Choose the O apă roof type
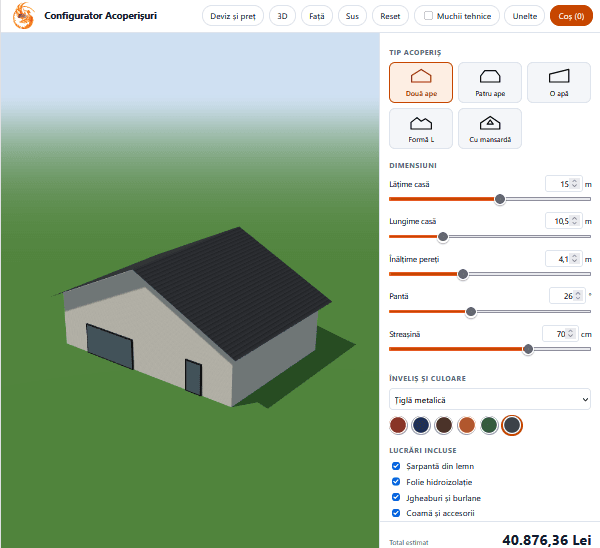The height and width of the screenshot is (548, 600). click(559, 83)
